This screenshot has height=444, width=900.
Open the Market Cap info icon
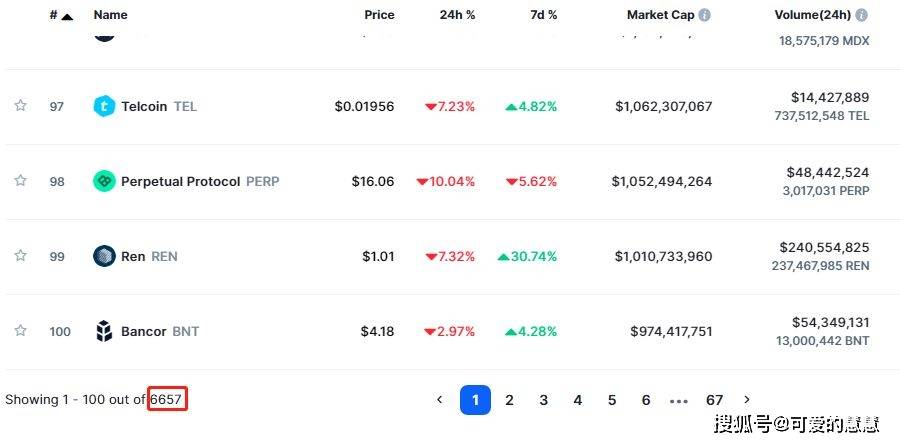704,15
